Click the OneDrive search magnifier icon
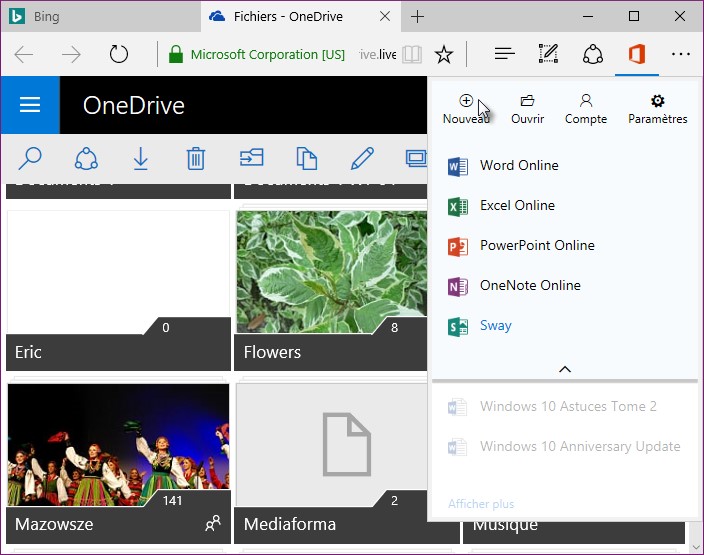This screenshot has height=555, width=704. [x=31, y=158]
